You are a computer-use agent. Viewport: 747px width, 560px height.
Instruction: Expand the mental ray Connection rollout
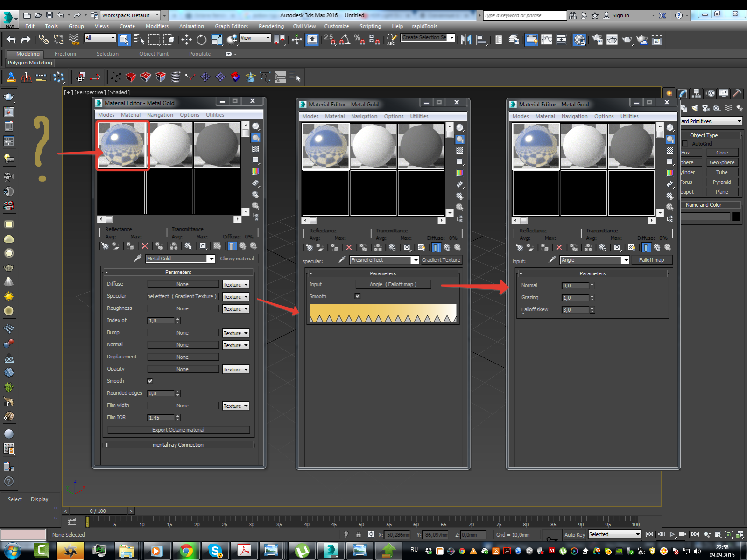click(x=178, y=445)
